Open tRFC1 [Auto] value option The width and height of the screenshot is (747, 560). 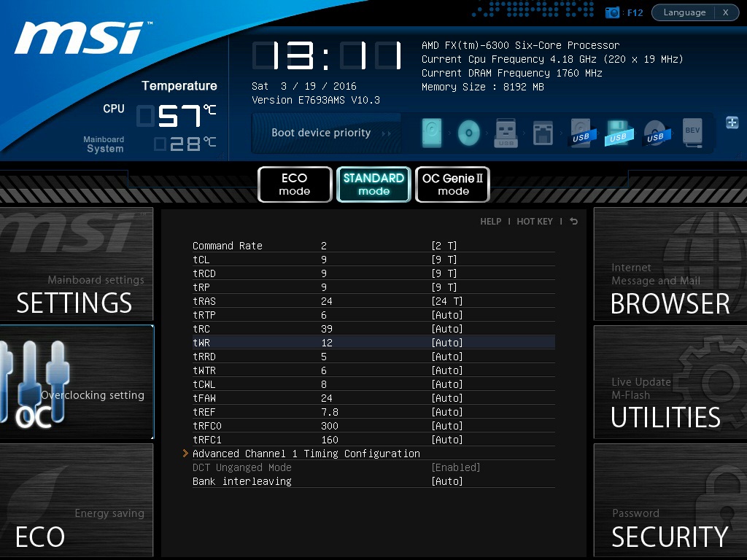[447, 439]
